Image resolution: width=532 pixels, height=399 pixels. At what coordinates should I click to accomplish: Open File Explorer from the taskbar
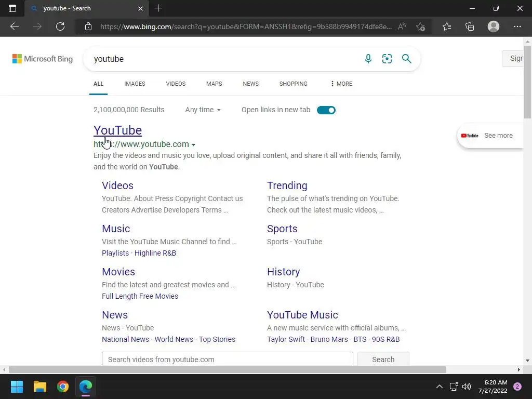pyautogui.click(x=39, y=387)
